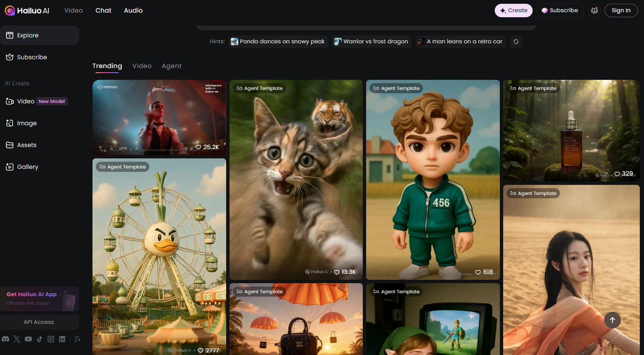Image resolution: width=644 pixels, height=355 pixels.
Task: Open the Get Hailuo AI App banner
Action: [40, 299]
